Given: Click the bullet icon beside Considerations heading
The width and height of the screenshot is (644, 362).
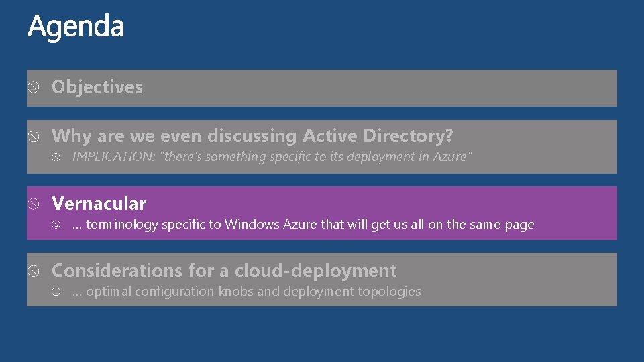Looking at the screenshot, I should [33, 271].
